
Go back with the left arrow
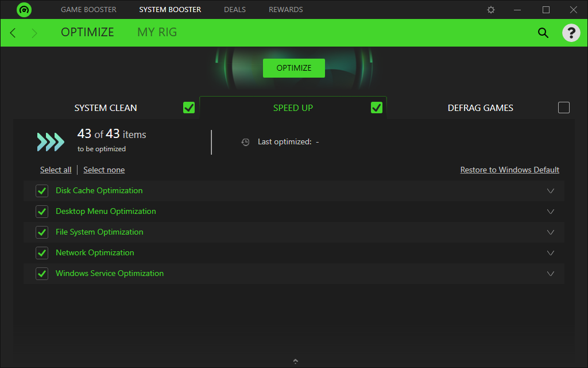(x=13, y=33)
